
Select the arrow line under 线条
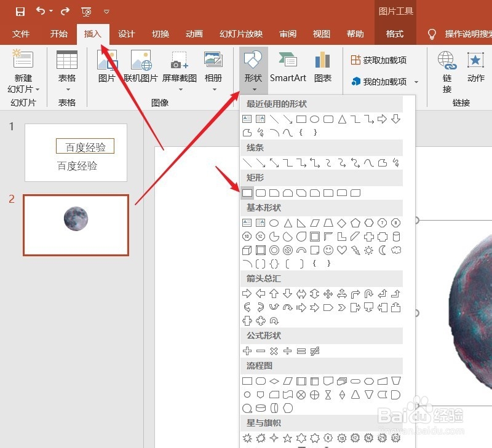click(x=261, y=163)
